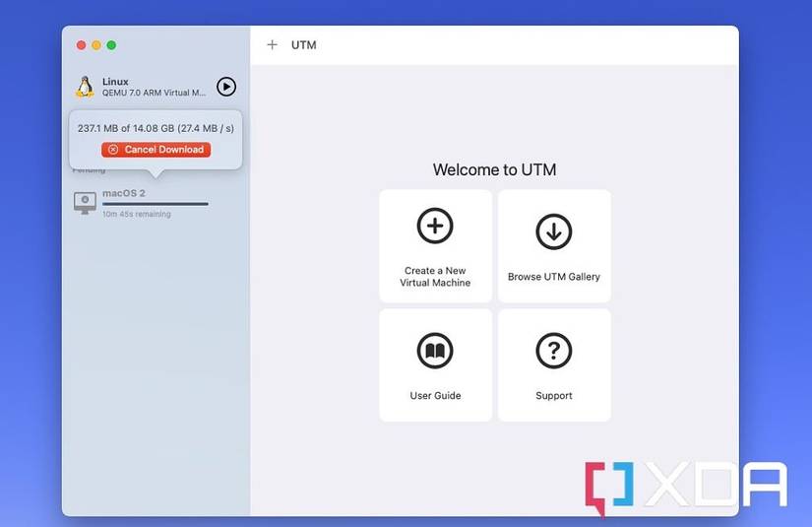Click the 'Welcome to UTM' heading
Screen dimensions: 812x527
(494, 170)
